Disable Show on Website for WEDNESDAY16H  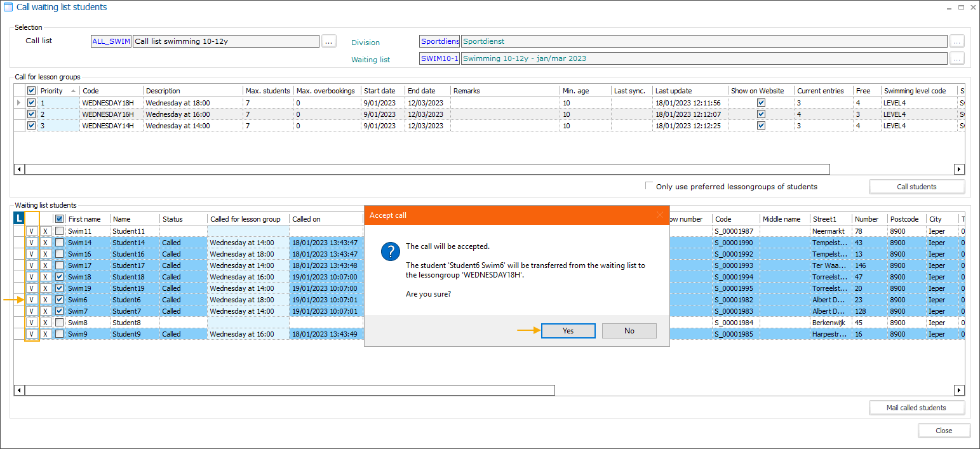tap(760, 114)
